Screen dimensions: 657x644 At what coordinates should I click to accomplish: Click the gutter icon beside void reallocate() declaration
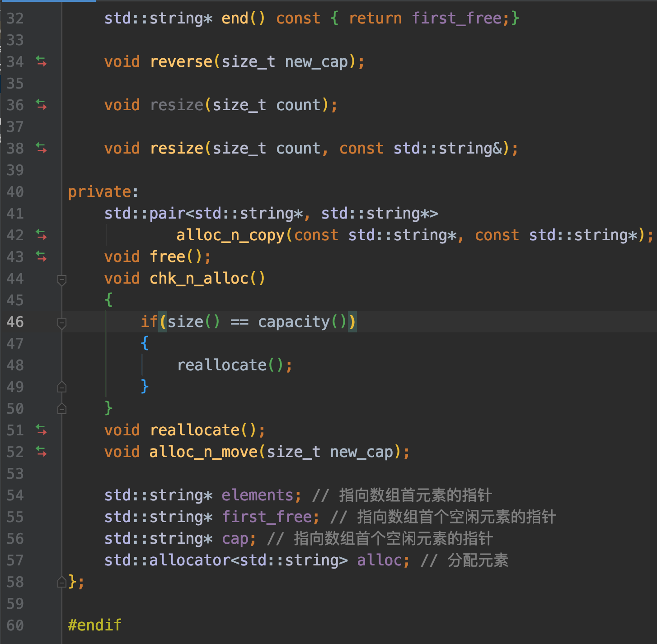[41, 430]
